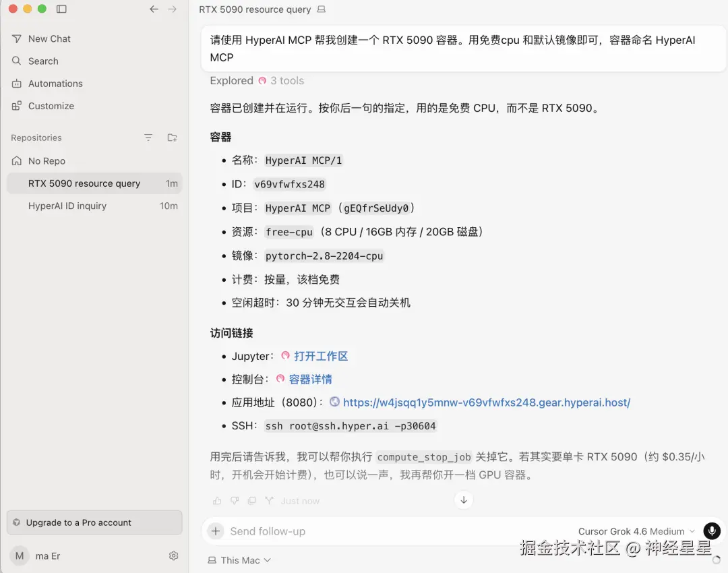
Task: Expand the Explored 3 tools section
Action: [x=257, y=81]
